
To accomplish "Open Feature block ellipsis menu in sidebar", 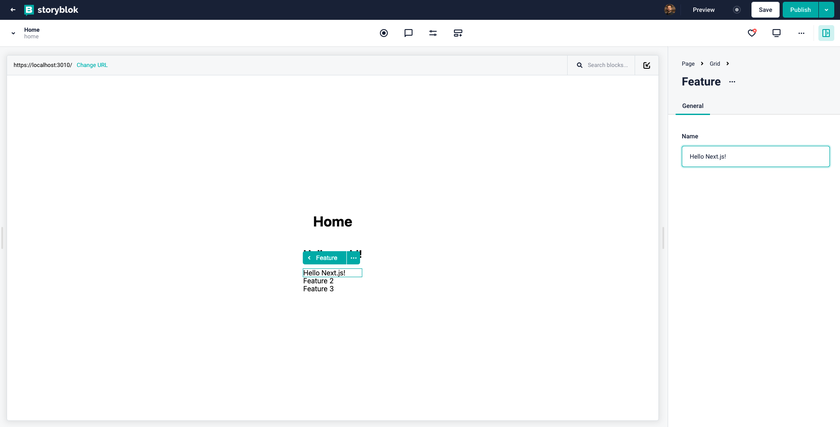I will point(732,82).
